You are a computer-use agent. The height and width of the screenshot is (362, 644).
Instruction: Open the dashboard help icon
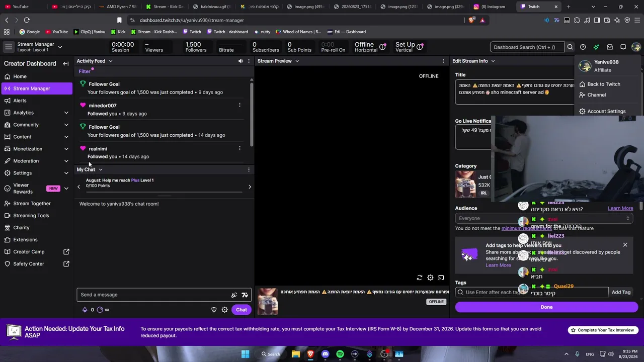(583, 47)
